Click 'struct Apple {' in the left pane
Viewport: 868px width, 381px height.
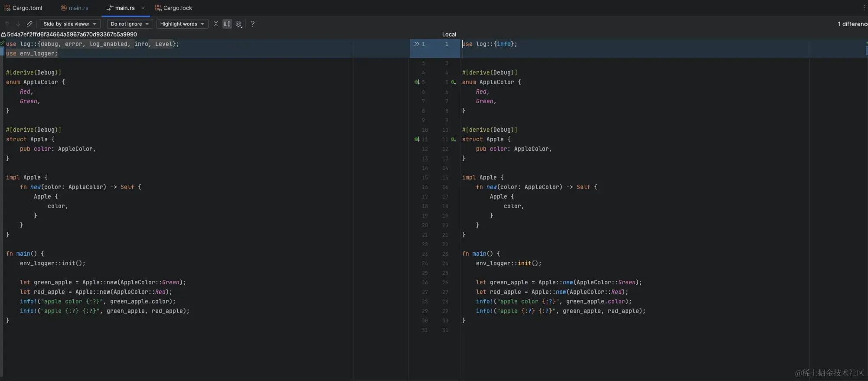(x=30, y=139)
